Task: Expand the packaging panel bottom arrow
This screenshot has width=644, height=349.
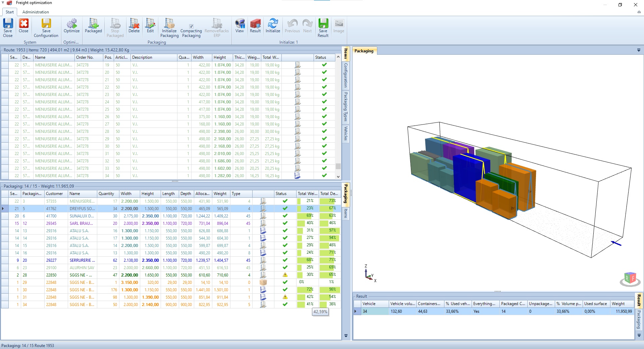Action: (346, 336)
